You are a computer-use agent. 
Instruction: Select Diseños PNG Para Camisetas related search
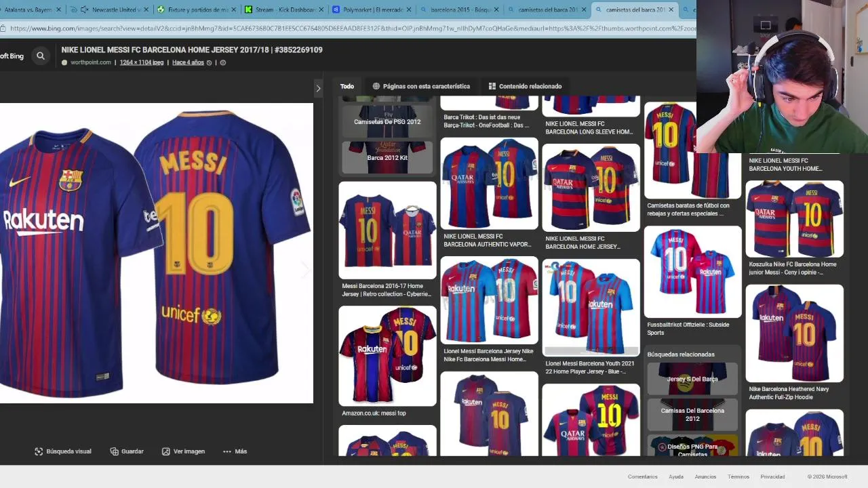pos(692,446)
